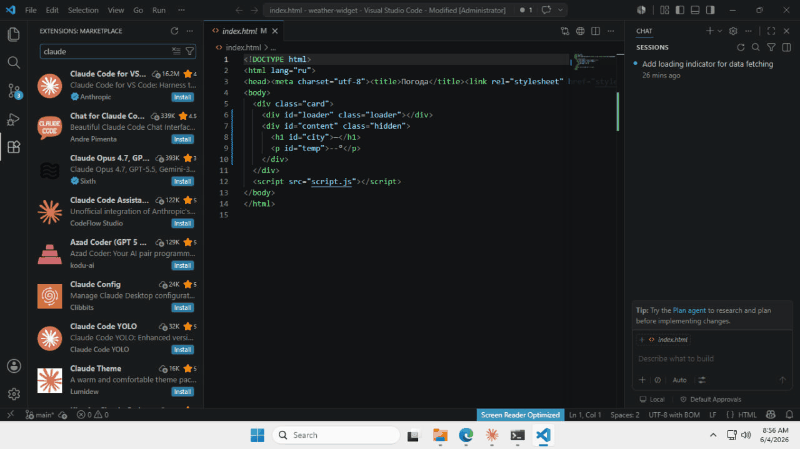
Task: Open the Auto model picker in chat
Action: pos(679,380)
